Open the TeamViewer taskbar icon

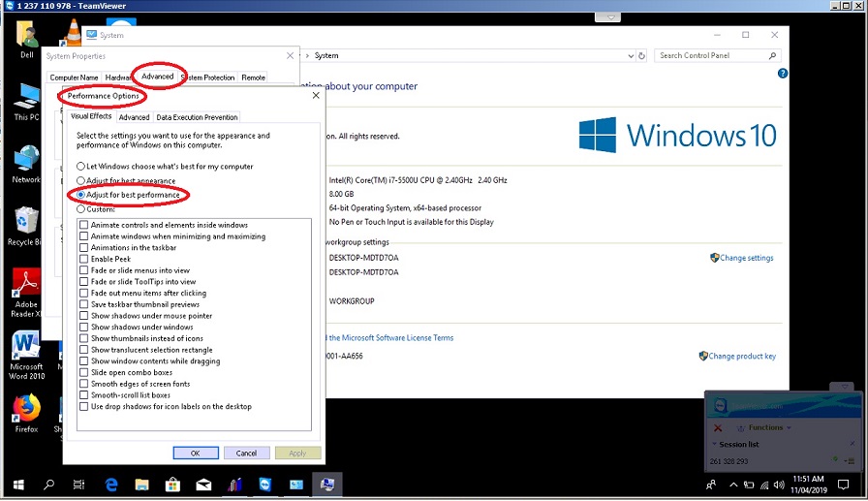tap(265, 485)
